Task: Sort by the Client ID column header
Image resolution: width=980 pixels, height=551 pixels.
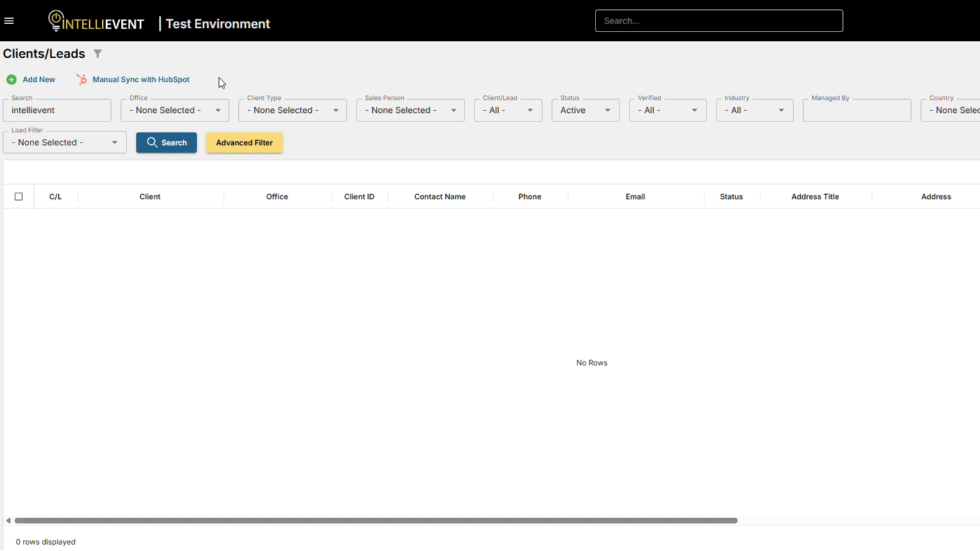Action: point(359,196)
